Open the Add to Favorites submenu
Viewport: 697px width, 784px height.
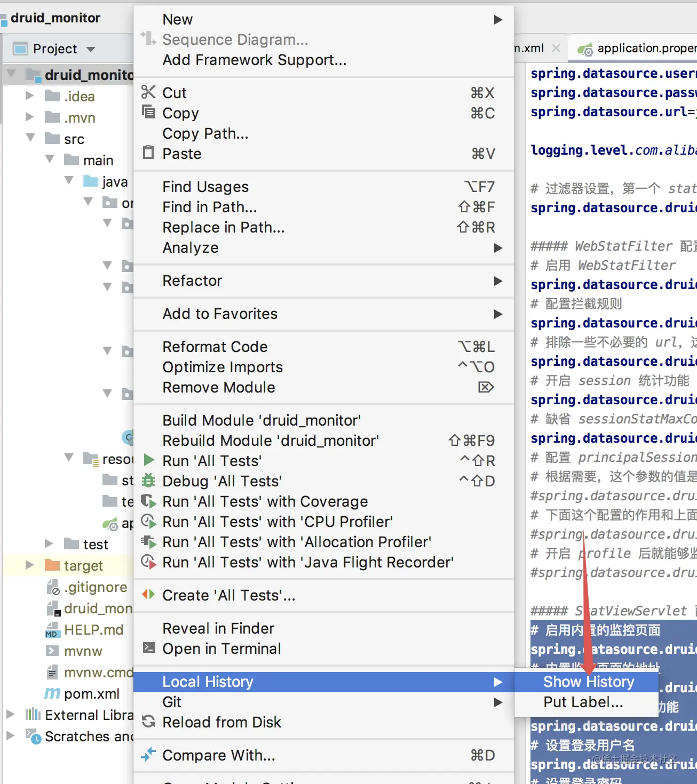(324, 314)
